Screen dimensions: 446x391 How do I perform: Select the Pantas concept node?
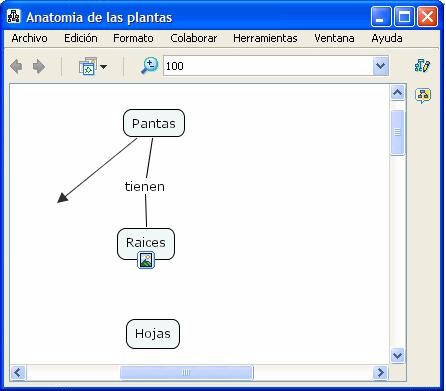pyautogui.click(x=154, y=123)
